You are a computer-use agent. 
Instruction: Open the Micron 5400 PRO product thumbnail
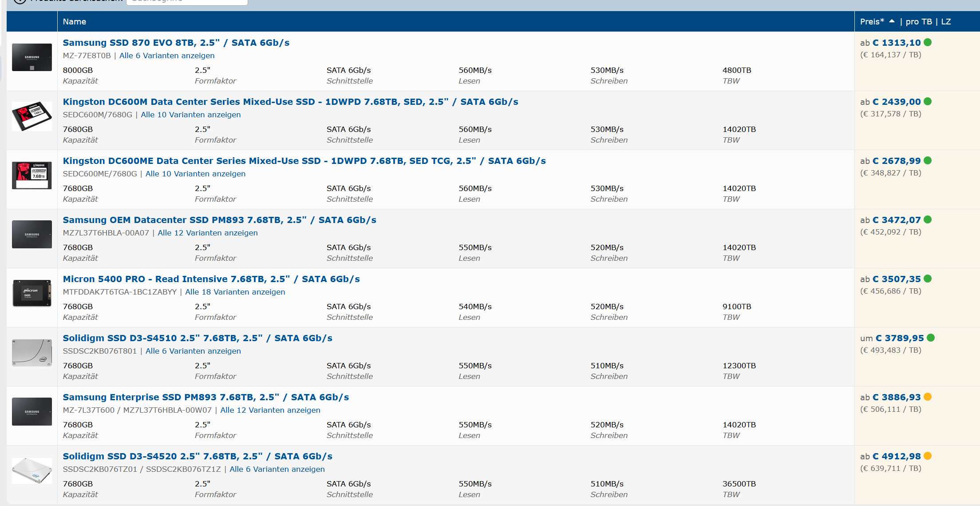pos(32,293)
